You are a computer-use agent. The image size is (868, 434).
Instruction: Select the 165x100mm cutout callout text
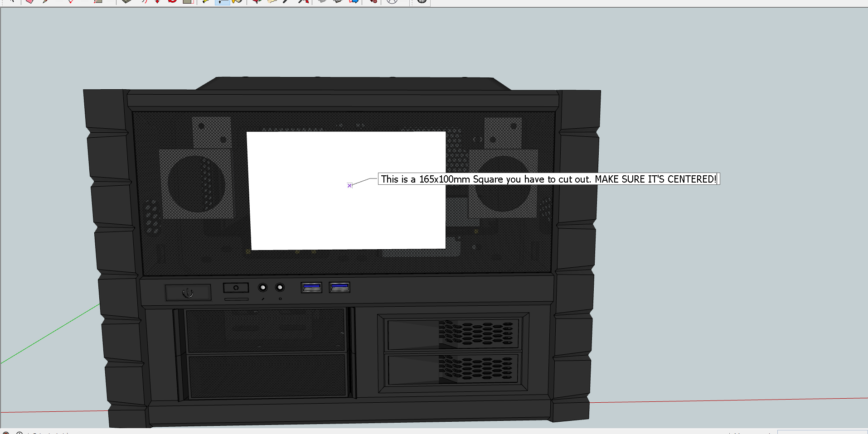click(548, 179)
